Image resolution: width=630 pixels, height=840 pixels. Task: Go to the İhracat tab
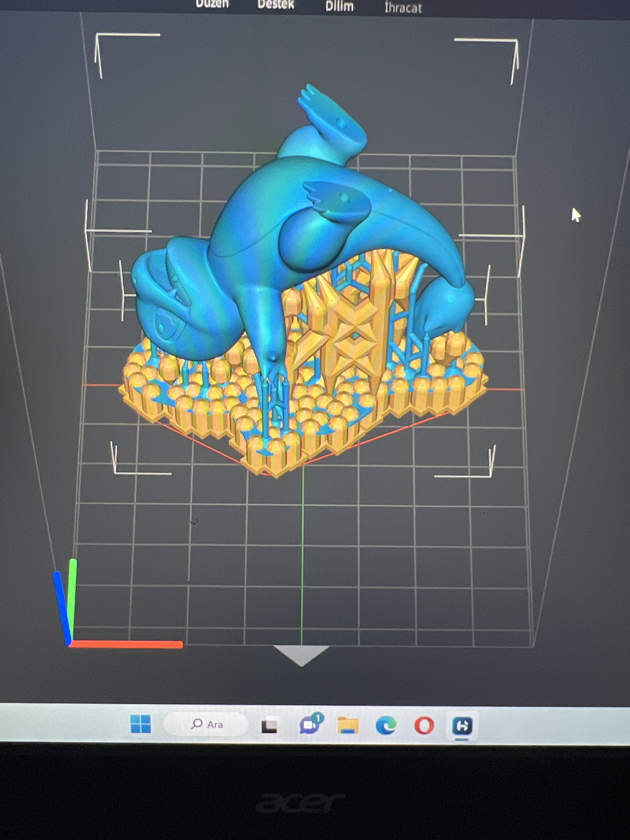[x=403, y=7]
